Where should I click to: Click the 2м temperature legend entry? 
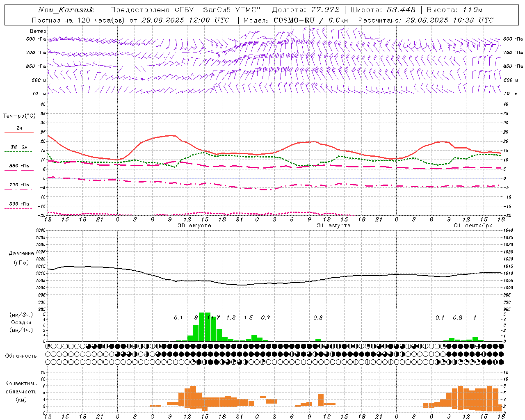coord(19,128)
